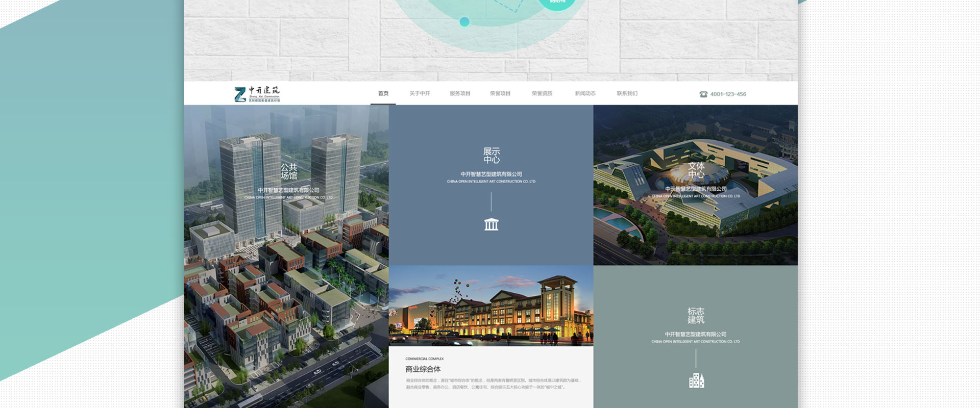Open the 荣誉项目 navigation item
Viewport: 980px width, 408px height.
500,93
